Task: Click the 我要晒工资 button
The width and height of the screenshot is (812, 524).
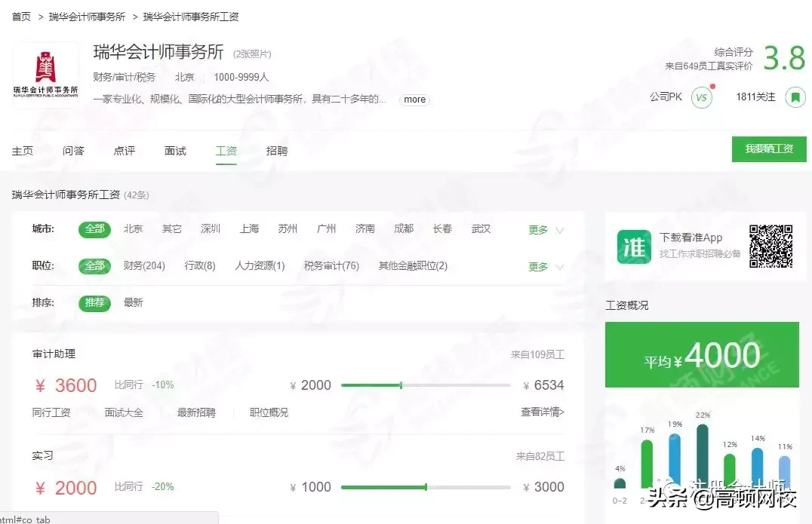Action: tap(769, 149)
